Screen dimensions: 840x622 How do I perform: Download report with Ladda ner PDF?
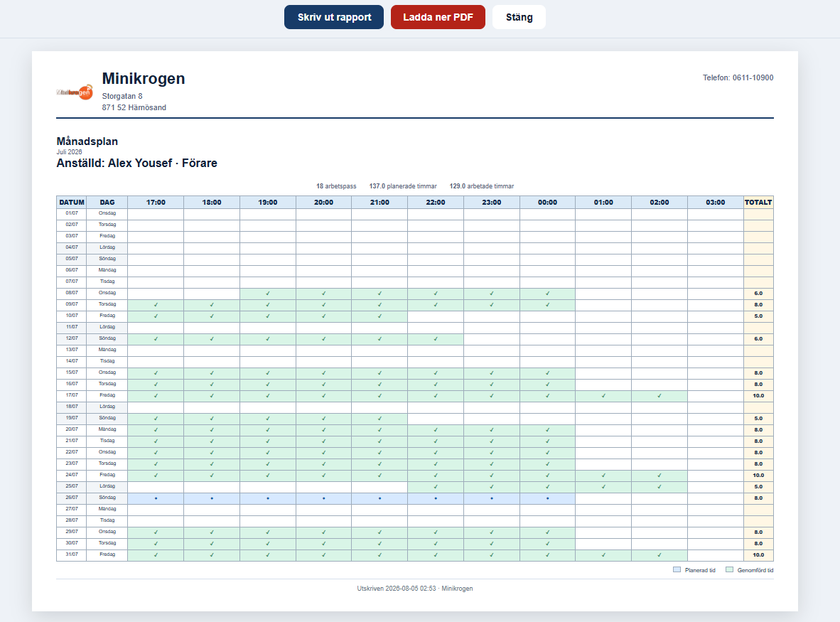click(438, 17)
